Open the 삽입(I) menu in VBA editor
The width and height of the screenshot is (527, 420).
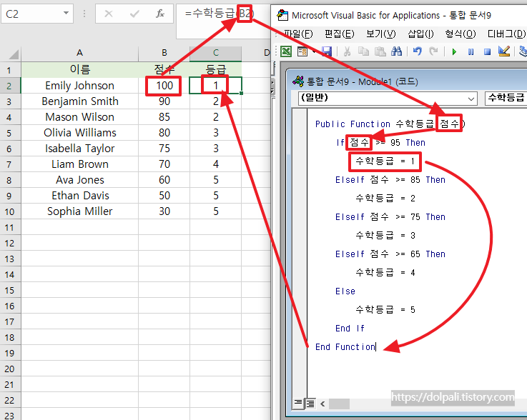coord(420,34)
